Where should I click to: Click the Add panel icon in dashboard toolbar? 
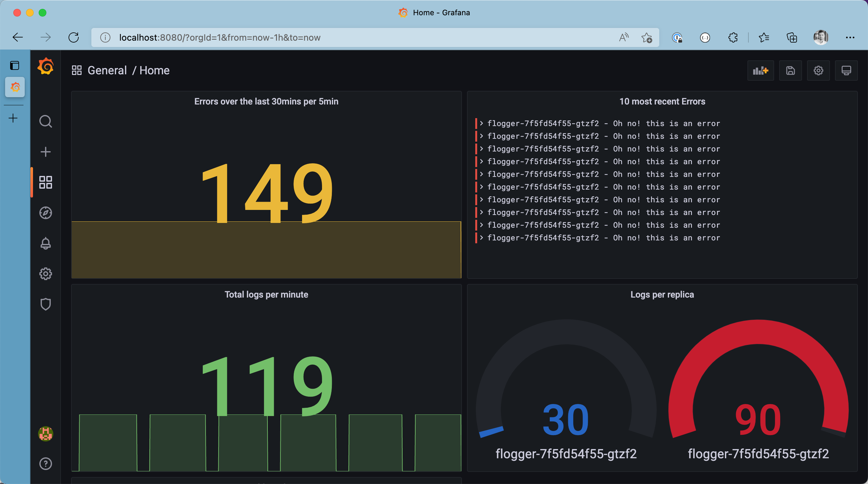760,71
